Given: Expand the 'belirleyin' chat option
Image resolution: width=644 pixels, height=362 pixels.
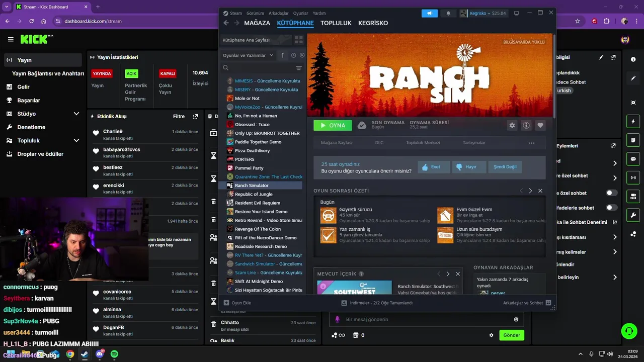Looking at the screenshot, I should tap(615, 277).
